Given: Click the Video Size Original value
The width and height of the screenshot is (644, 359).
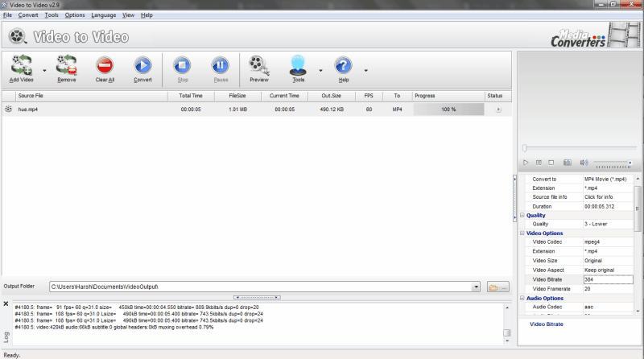Looking at the screenshot, I should 608,261.
